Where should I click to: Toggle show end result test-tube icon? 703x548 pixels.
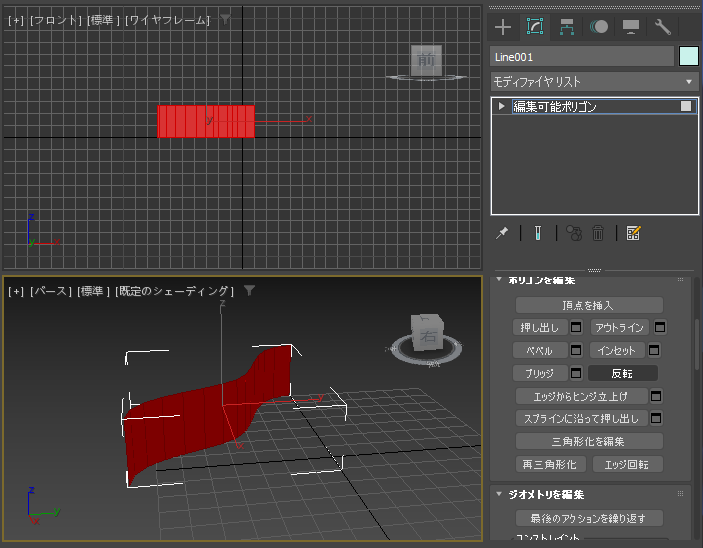[537, 233]
